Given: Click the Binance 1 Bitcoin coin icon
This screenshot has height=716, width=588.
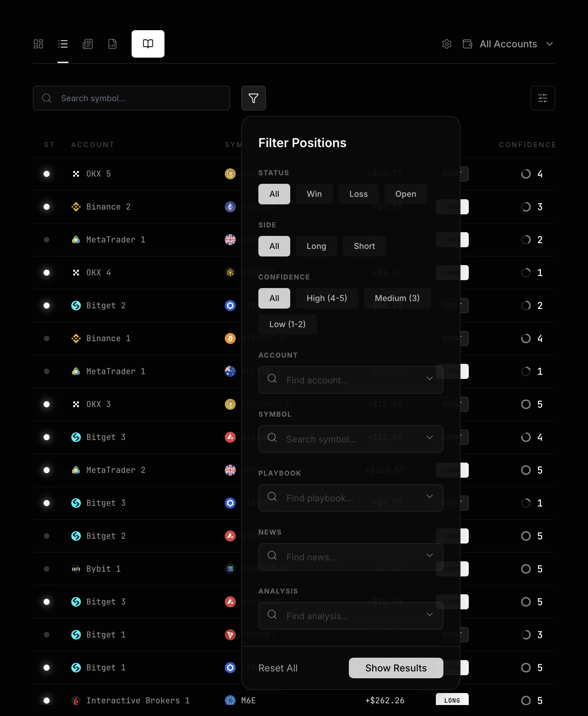Looking at the screenshot, I should coord(230,338).
